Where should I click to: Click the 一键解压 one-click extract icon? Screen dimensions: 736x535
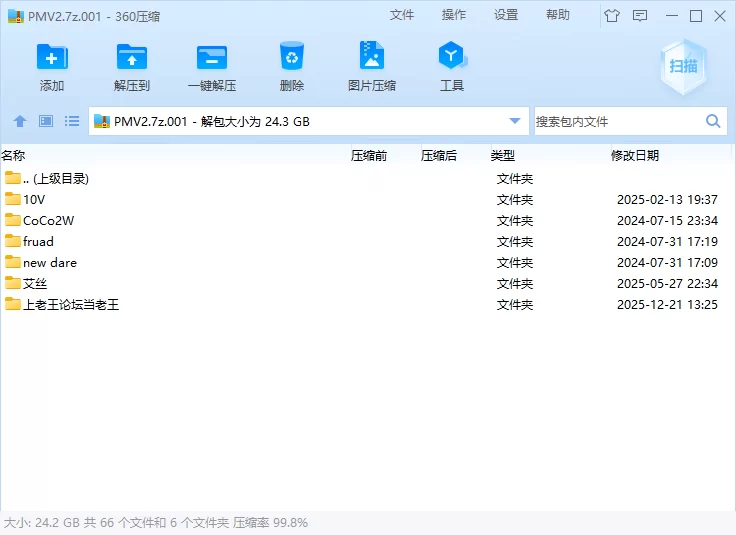point(212,57)
